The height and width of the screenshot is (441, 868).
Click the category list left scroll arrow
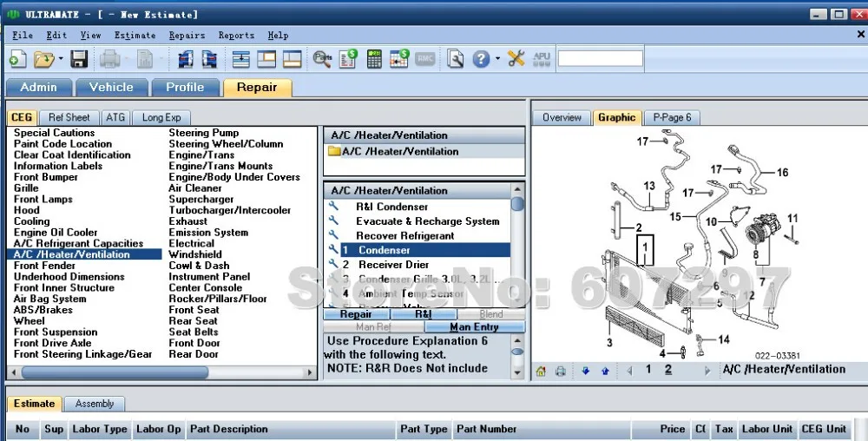point(14,372)
